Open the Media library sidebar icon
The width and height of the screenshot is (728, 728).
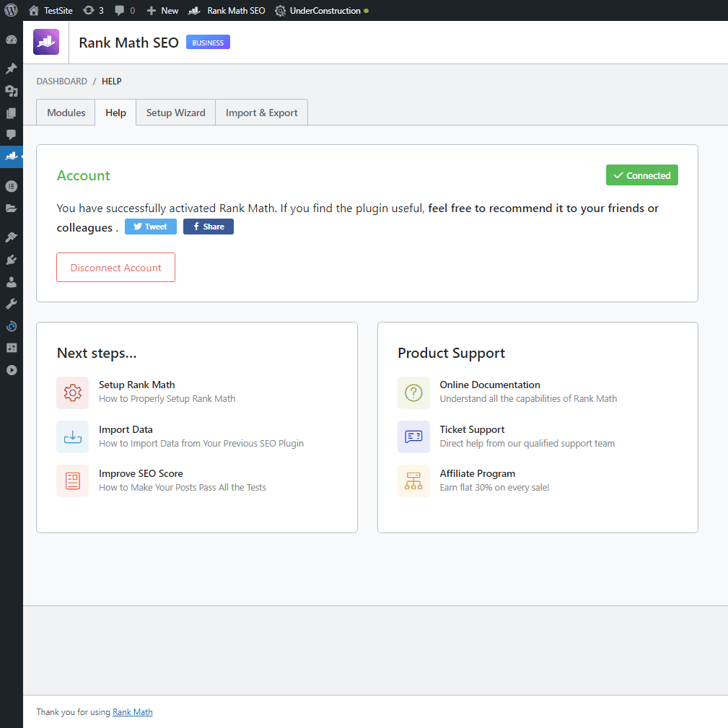point(11,90)
